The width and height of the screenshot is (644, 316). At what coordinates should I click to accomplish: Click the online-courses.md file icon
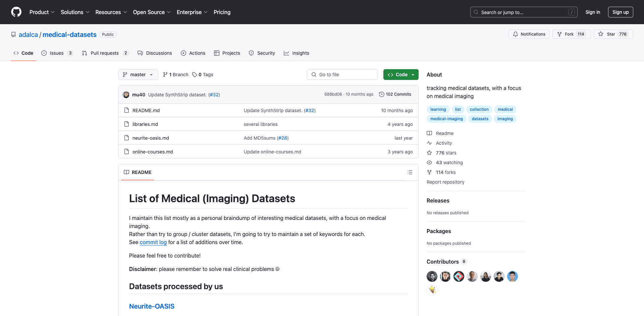tap(126, 151)
